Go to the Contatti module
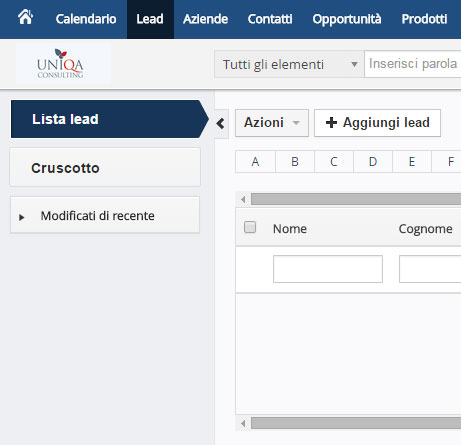Screen dimensions: 461x445 click(x=270, y=19)
